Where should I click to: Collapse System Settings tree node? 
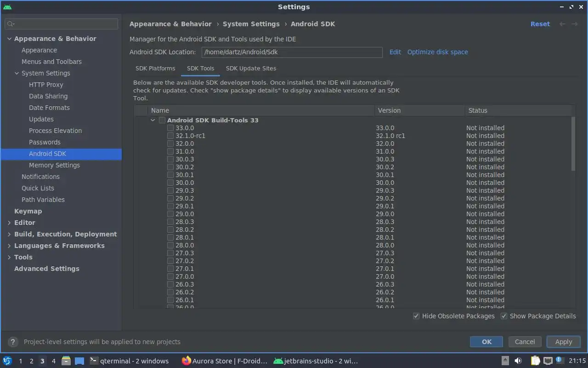(17, 73)
